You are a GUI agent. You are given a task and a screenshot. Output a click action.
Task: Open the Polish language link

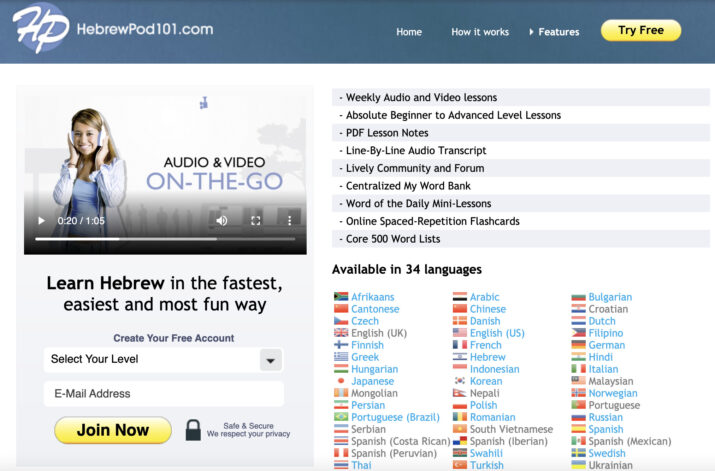pos(483,405)
